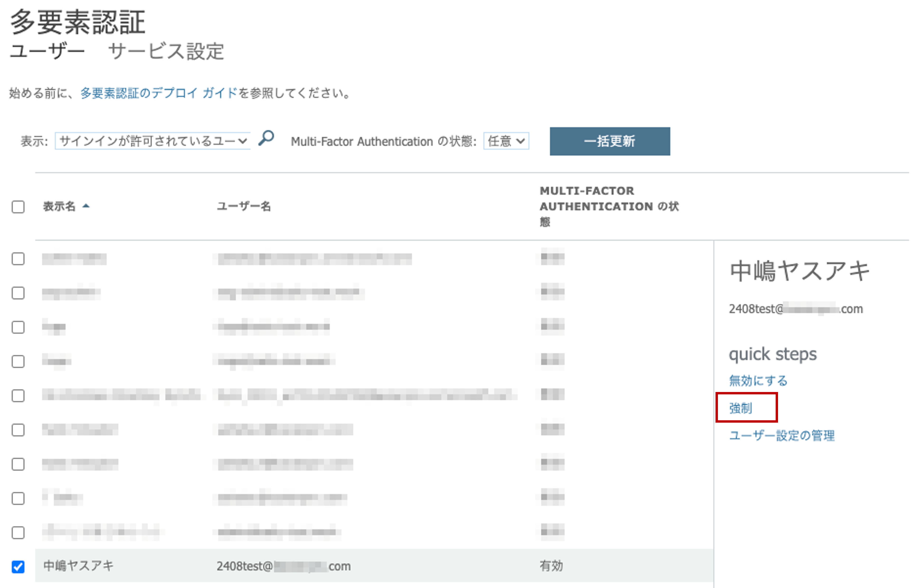
Task: Sort by the 表示名 column header
Action: click(59, 206)
